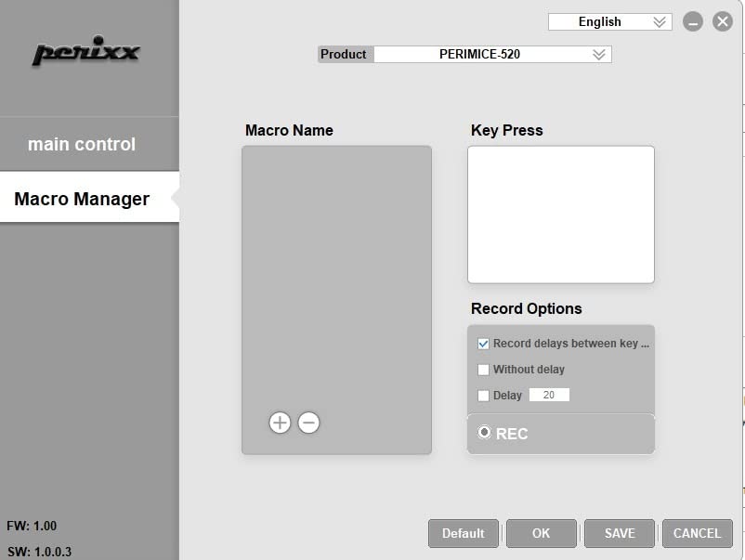Screen dimensions: 745x560
Task: Add a new macro with the plus icon
Action: [280, 423]
